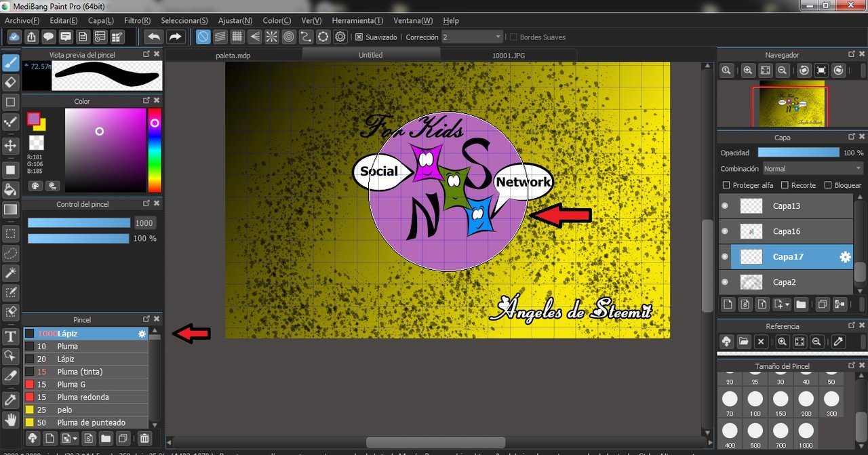Choose brush size 150 preset

(781, 402)
